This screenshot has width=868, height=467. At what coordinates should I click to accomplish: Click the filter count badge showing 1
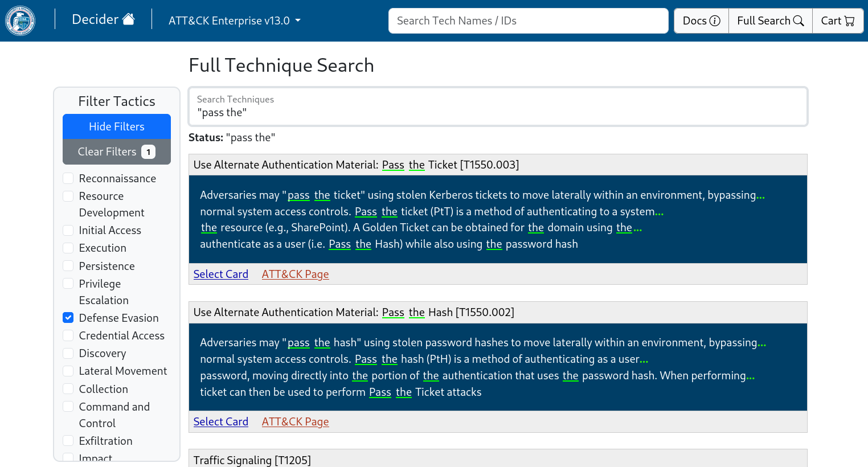[x=149, y=151]
